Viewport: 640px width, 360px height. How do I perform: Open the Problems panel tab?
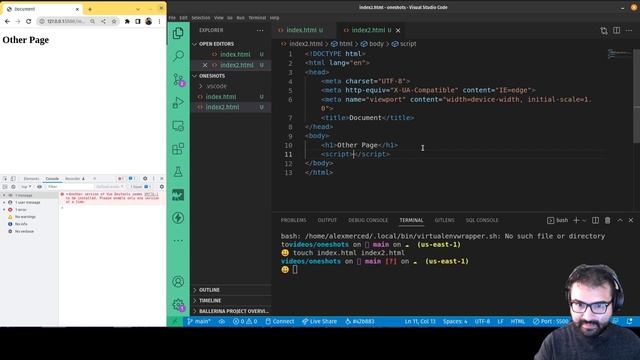click(x=293, y=220)
